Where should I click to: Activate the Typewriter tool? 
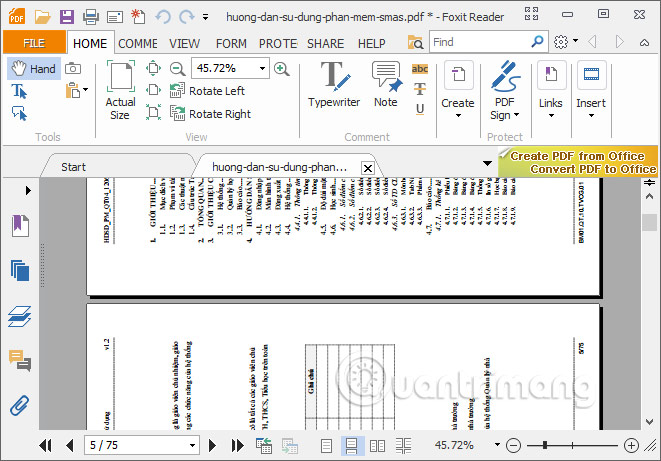(334, 84)
